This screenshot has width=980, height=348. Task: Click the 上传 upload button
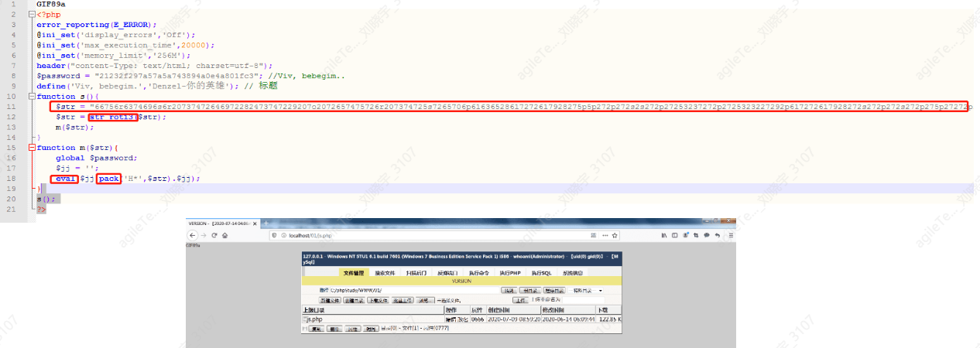(520, 299)
